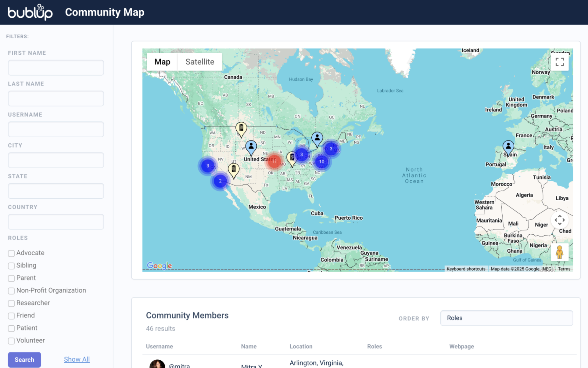
Task: Check the Advocate role filter
Action: point(11,253)
